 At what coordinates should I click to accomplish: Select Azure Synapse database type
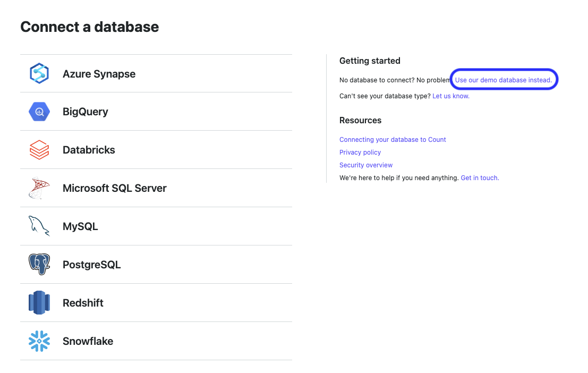(x=99, y=74)
